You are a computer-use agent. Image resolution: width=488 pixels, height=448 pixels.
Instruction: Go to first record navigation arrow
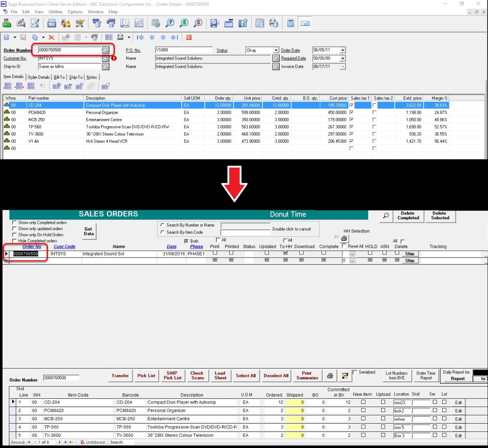[x=140, y=38]
